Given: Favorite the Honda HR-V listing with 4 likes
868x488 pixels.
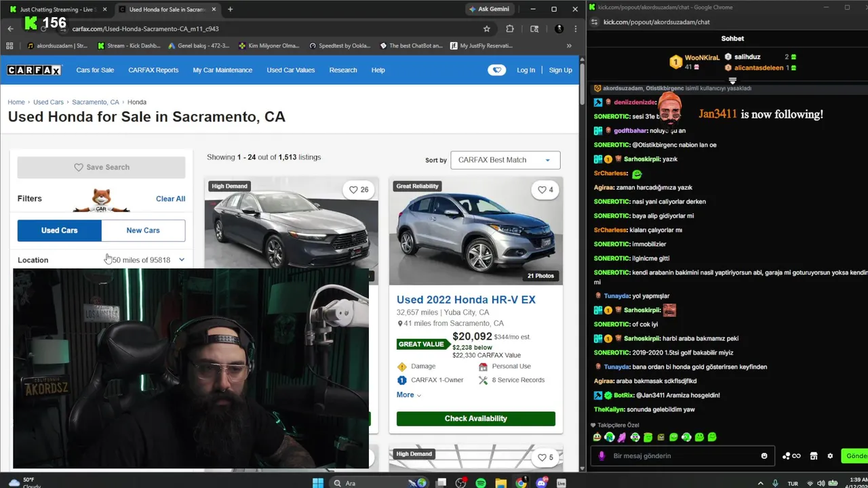Looking at the screenshot, I should point(545,190).
